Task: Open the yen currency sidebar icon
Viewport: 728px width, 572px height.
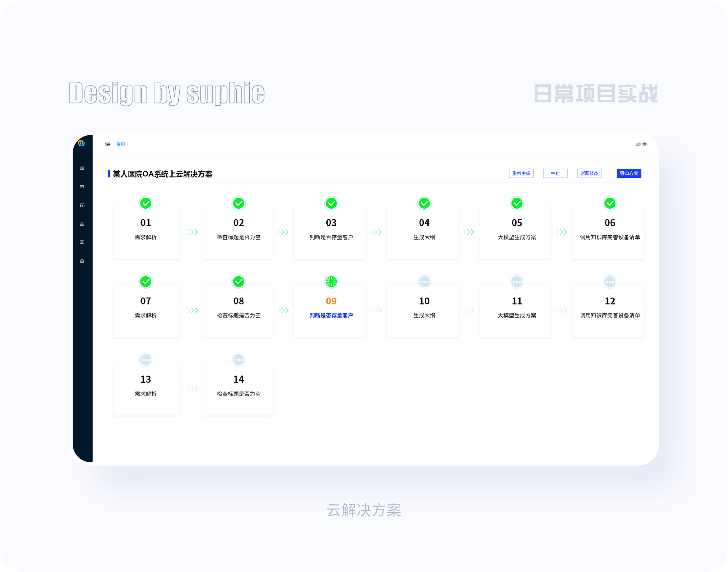Action: tap(82, 205)
